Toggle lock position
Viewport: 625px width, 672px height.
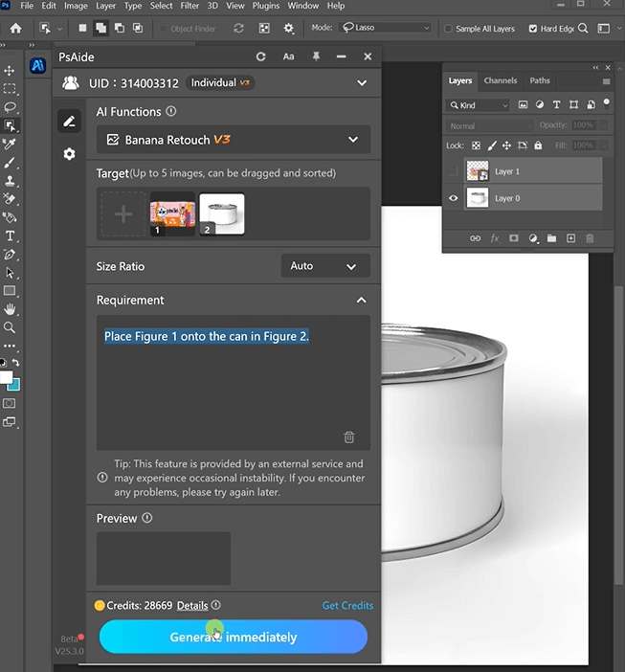(506, 146)
